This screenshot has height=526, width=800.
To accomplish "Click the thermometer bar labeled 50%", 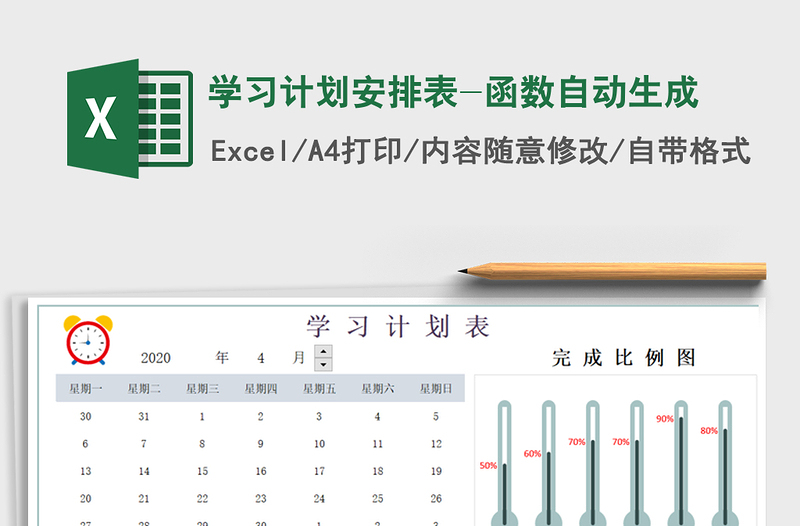I will 505,463.
